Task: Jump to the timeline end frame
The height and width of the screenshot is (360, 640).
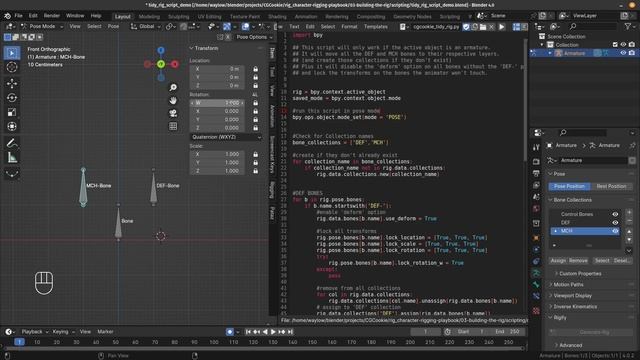Action: click(290, 332)
